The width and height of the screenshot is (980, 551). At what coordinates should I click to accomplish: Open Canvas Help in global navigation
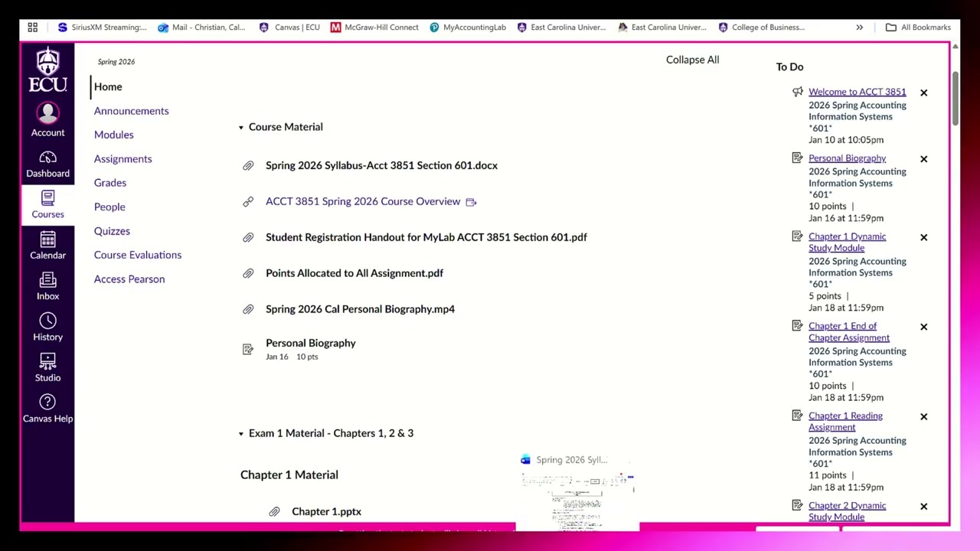pyautogui.click(x=47, y=409)
